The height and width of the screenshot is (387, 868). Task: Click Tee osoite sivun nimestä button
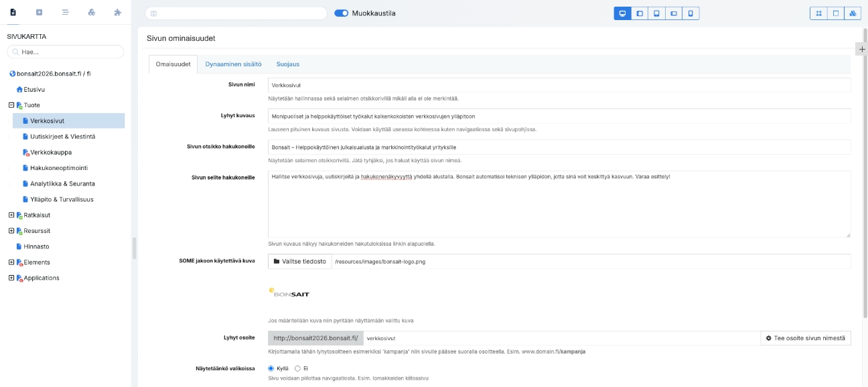point(806,338)
